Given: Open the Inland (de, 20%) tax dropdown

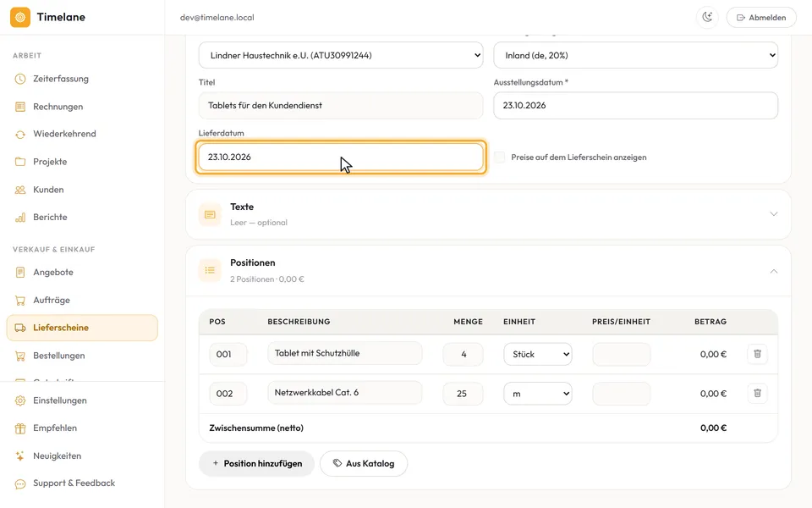Looking at the screenshot, I should 636,55.
